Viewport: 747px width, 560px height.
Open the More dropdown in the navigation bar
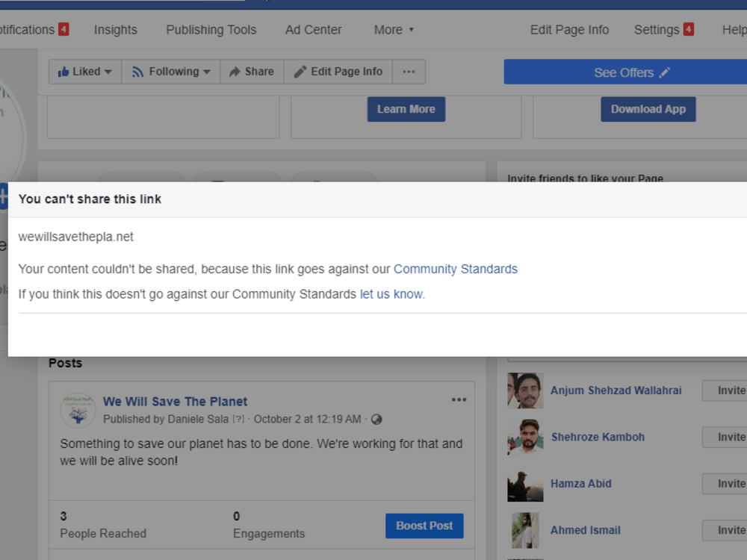[x=393, y=30]
